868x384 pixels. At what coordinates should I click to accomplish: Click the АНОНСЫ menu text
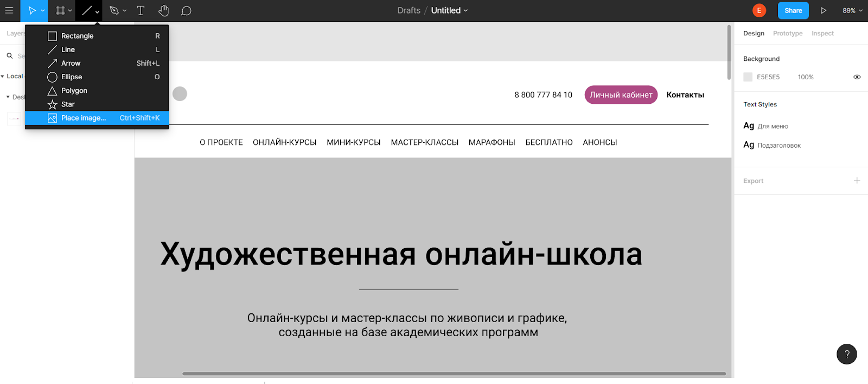(600, 142)
